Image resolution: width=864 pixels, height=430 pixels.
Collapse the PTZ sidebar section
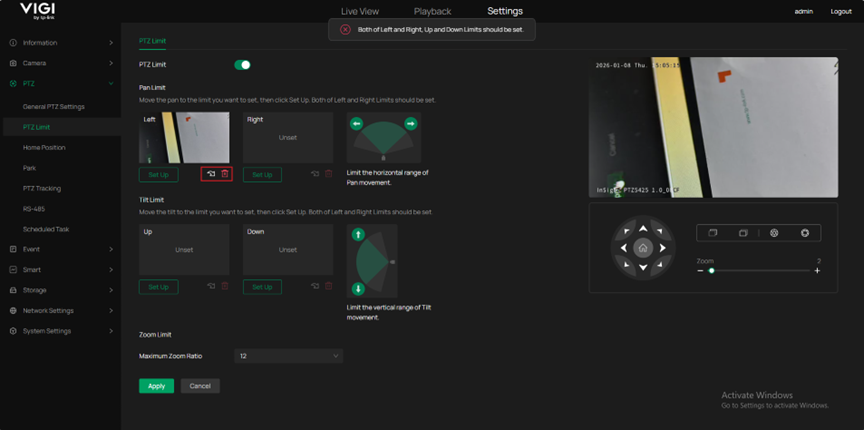pyautogui.click(x=60, y=84)
